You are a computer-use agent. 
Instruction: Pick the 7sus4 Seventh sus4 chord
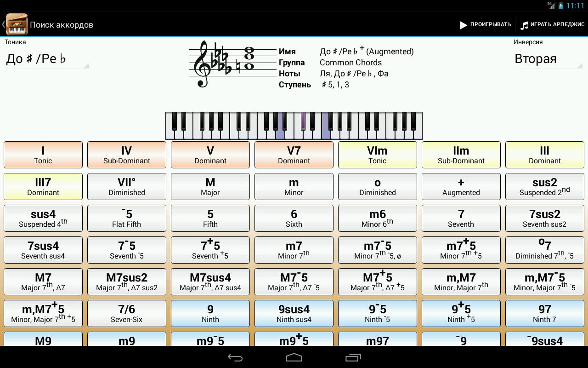coord(43,250)
